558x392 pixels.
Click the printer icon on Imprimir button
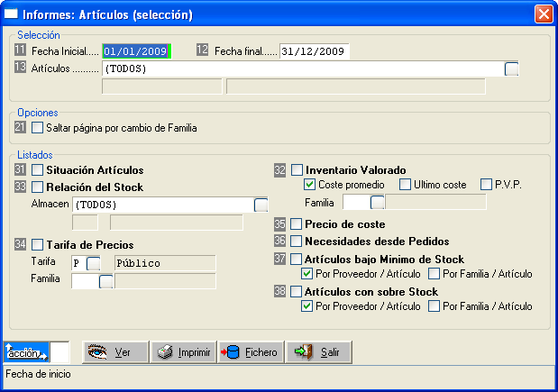(166, 352)
